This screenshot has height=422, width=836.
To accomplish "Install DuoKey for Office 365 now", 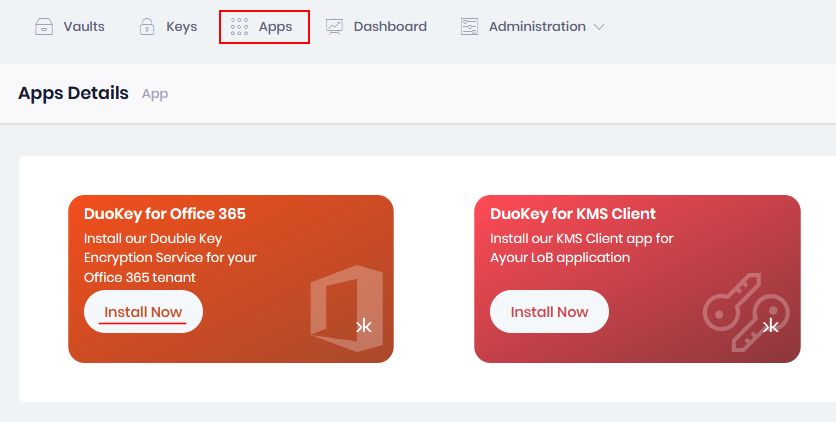I will [143, 312].
